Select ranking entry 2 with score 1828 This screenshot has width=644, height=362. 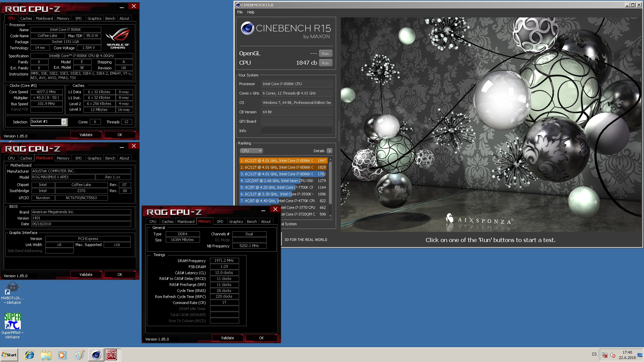tap(283, 167)
